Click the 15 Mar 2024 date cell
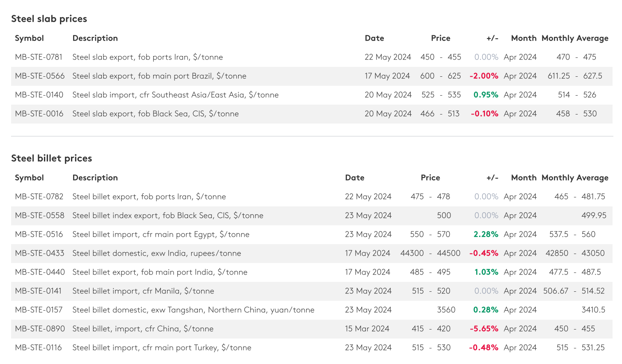 tap(367, 329)
